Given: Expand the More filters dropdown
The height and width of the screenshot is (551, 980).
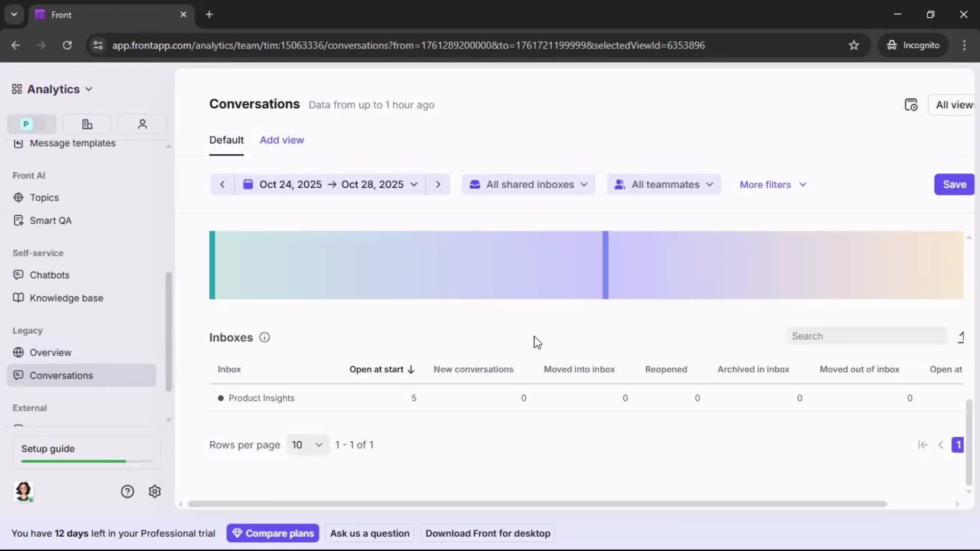Looking at the screenshot, I should 773,184.
